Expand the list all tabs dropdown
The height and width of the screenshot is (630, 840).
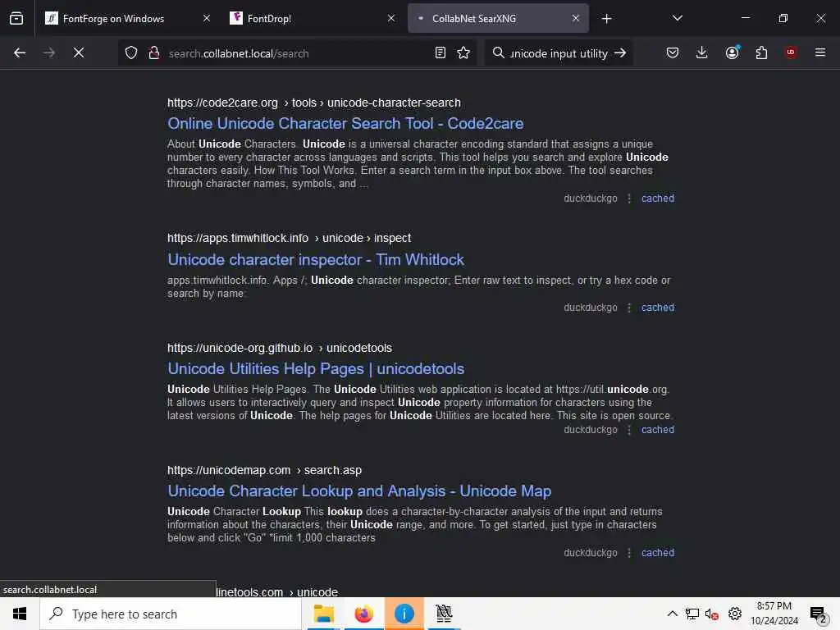[x=678, y=18]
